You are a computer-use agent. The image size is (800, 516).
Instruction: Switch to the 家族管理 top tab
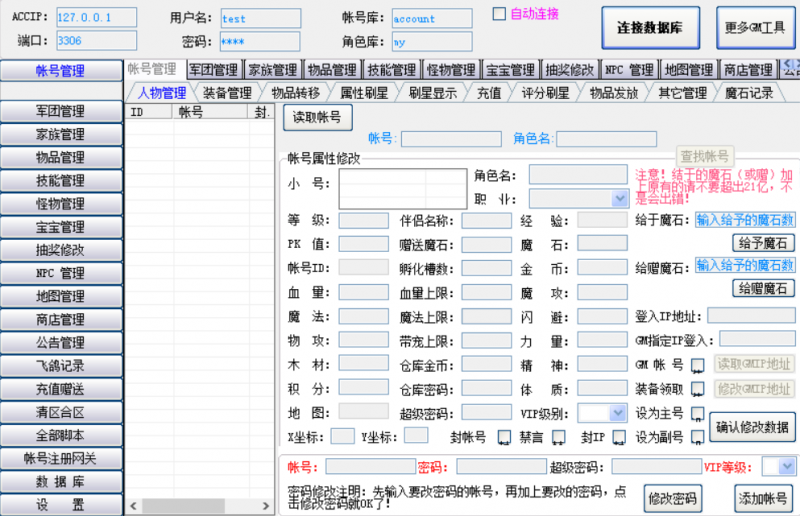(x=273, y=69)
